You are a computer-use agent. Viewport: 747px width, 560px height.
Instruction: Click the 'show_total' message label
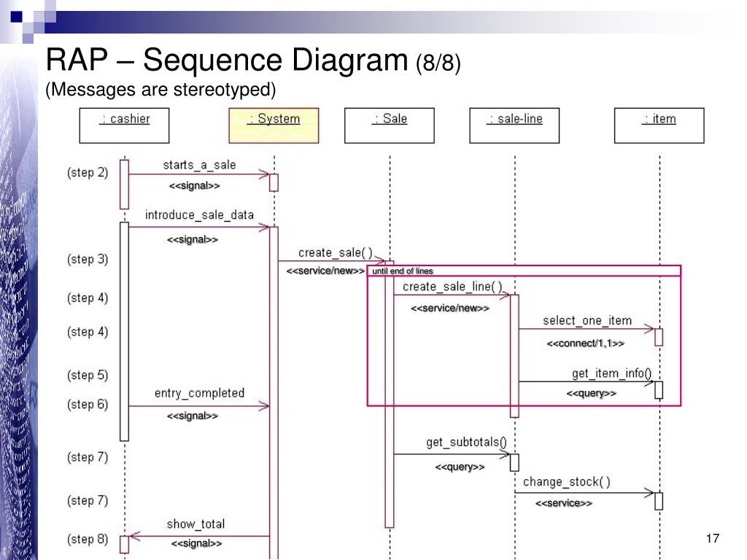click(x=196, y=524)
